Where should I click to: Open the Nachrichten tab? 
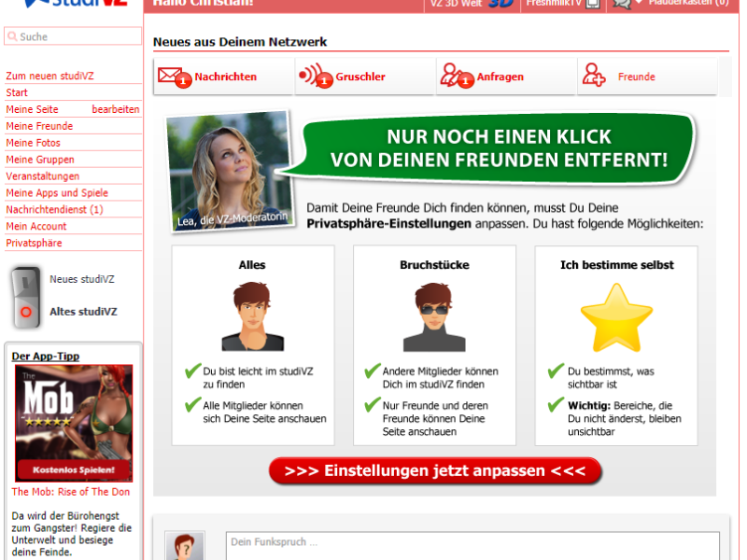pos(223,77)
